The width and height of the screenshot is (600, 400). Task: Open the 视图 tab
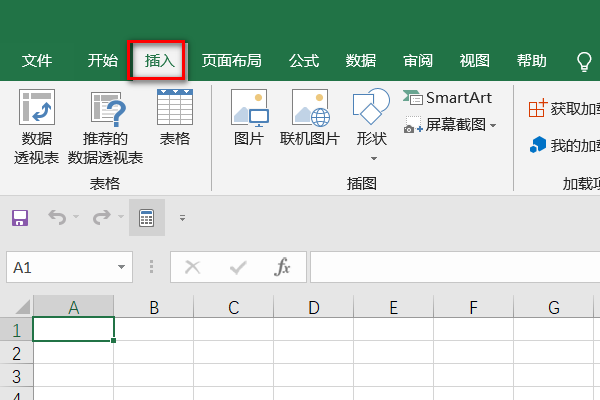(x=474, y=60)
